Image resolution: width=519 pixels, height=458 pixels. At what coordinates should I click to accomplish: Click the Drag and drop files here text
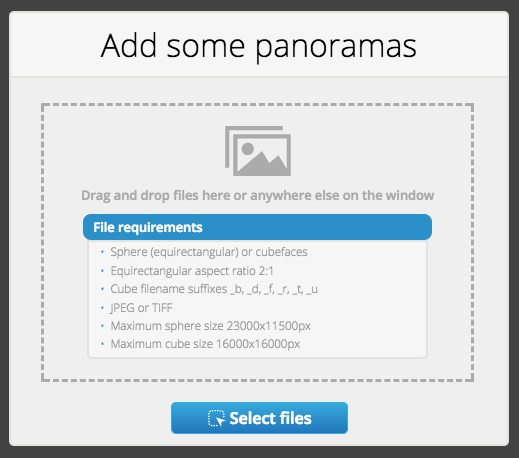[x=258, y=195]
